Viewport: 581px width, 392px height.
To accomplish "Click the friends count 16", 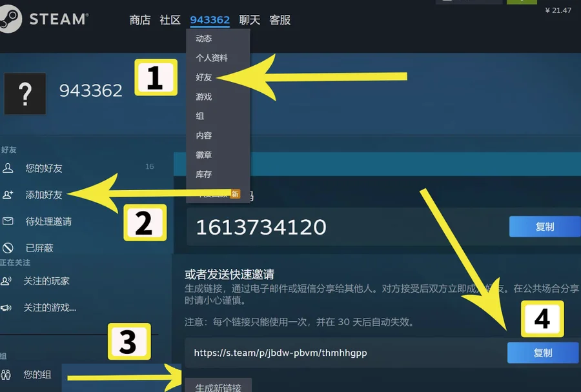I will coord(149,166).
